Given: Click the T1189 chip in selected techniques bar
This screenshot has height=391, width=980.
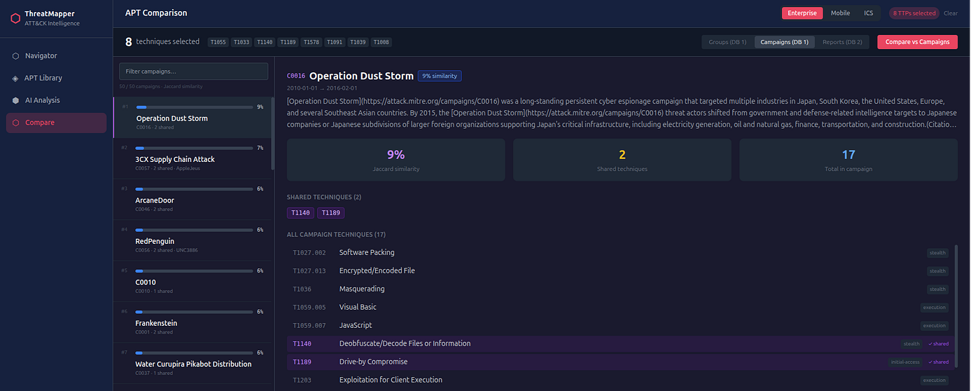Looking at the screenshot, I should (x=288, y=42).
